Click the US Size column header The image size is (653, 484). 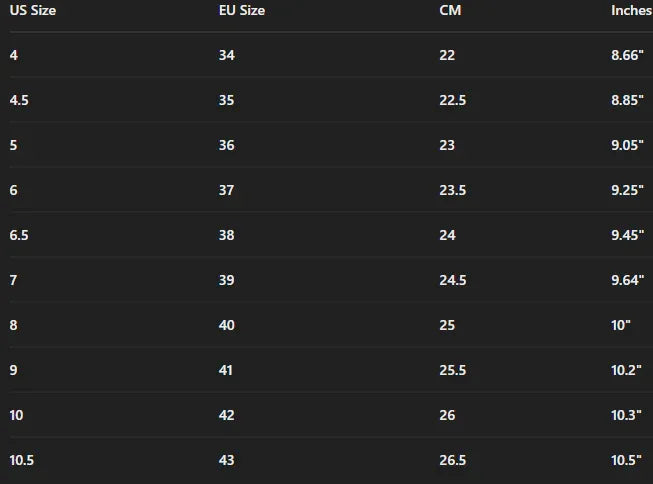[33, 11]
